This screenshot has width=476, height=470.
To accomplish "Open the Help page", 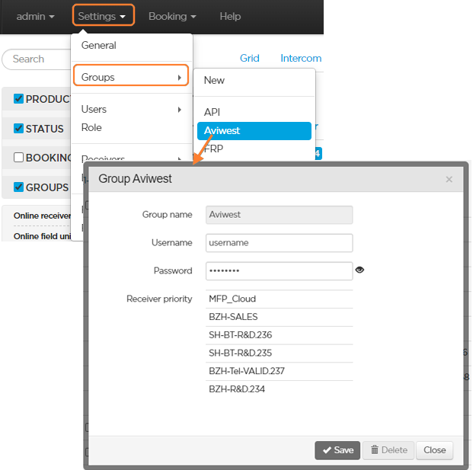I will [x=230, y=16].
